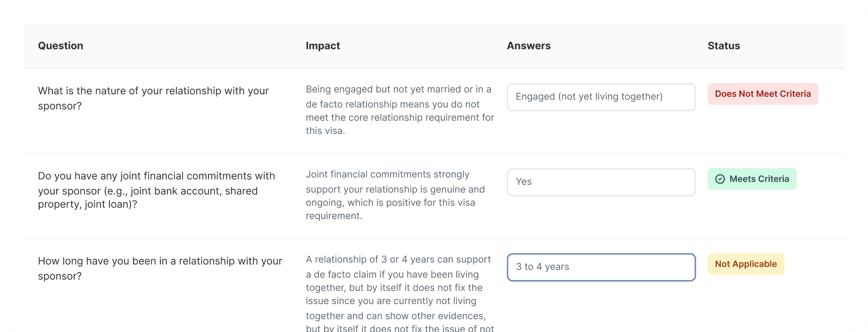Click the word 'requirement.' ending second impact text
Screen dimensions: 868x332
pyautogui.click(x=334, y=216)
